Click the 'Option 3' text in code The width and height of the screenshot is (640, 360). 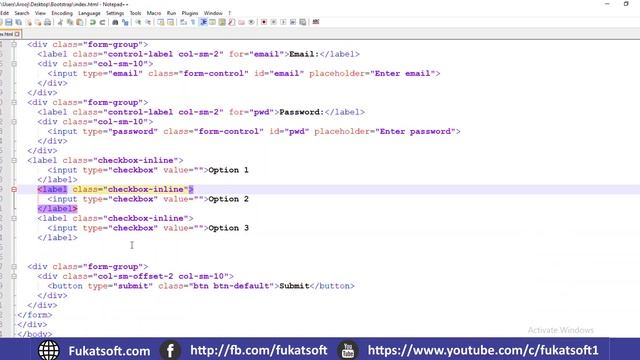[229, 228]
